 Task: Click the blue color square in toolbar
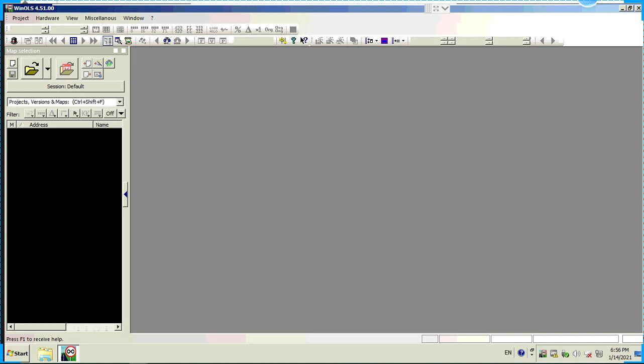point(384,41)
